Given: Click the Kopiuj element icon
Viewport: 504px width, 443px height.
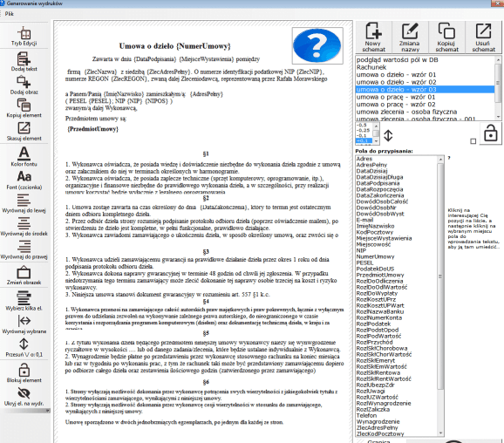Looking at the screenshot, I should [24, 108].
